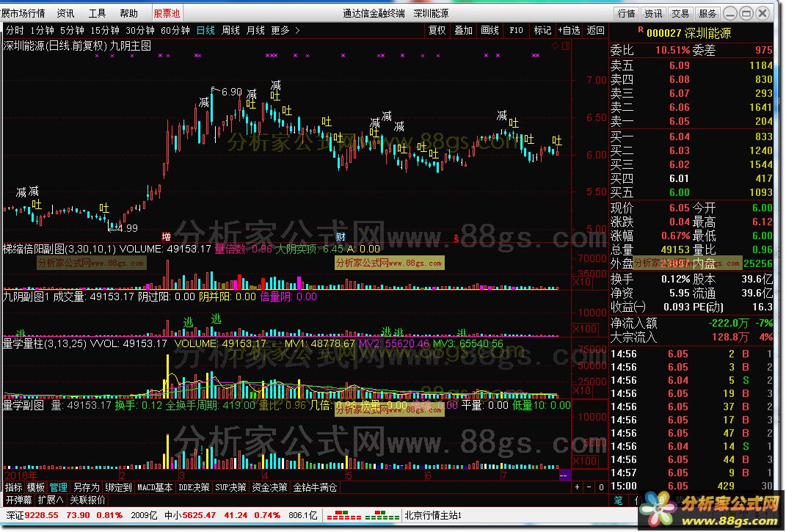Select the 15分钟 period

[x=105, y=31]
